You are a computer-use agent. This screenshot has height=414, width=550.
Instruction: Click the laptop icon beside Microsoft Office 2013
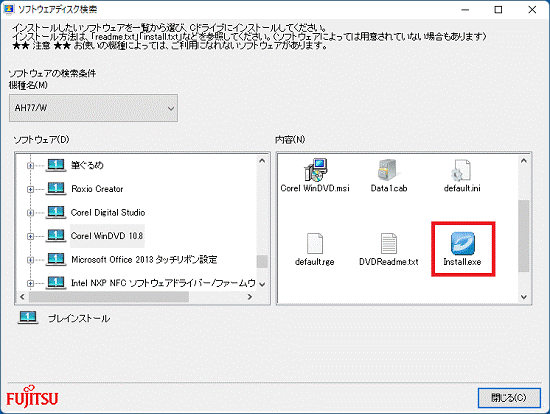(56, 260)
